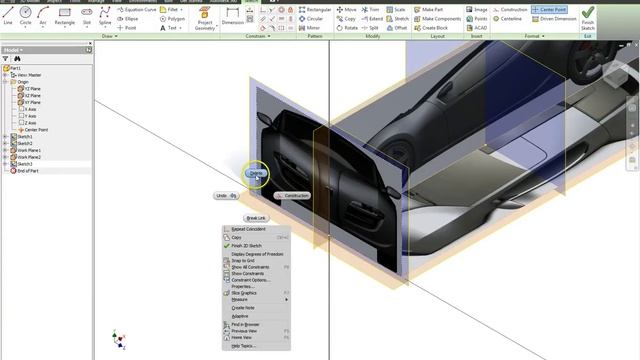Viewport: 640px width, 360px height.
Task: Toggle Center Point format
Action: [549, 9]
